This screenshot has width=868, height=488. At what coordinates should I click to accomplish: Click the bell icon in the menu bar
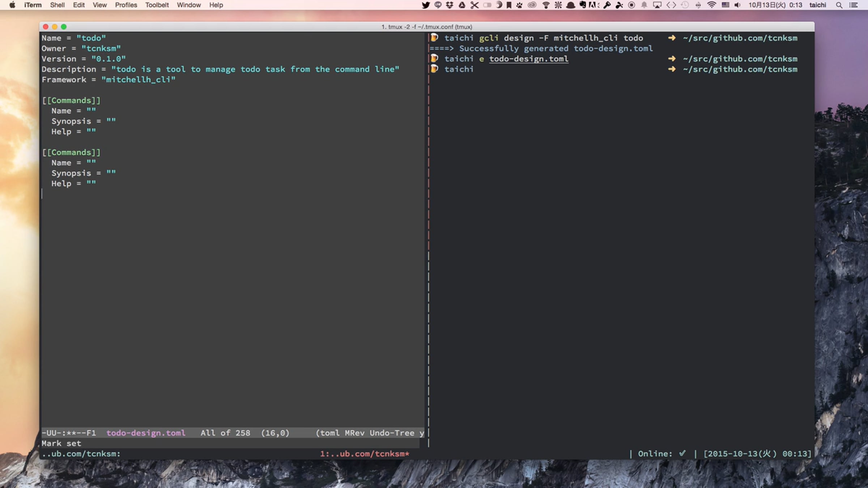(644, 5)
